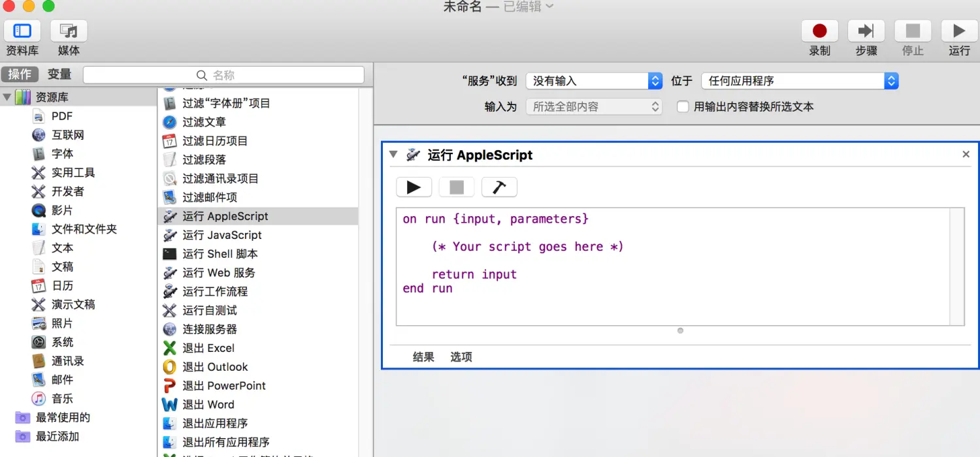This screenshot has height=457, width=980.
Task: Select the 开发者 category icon
Action: coord(39,192)
